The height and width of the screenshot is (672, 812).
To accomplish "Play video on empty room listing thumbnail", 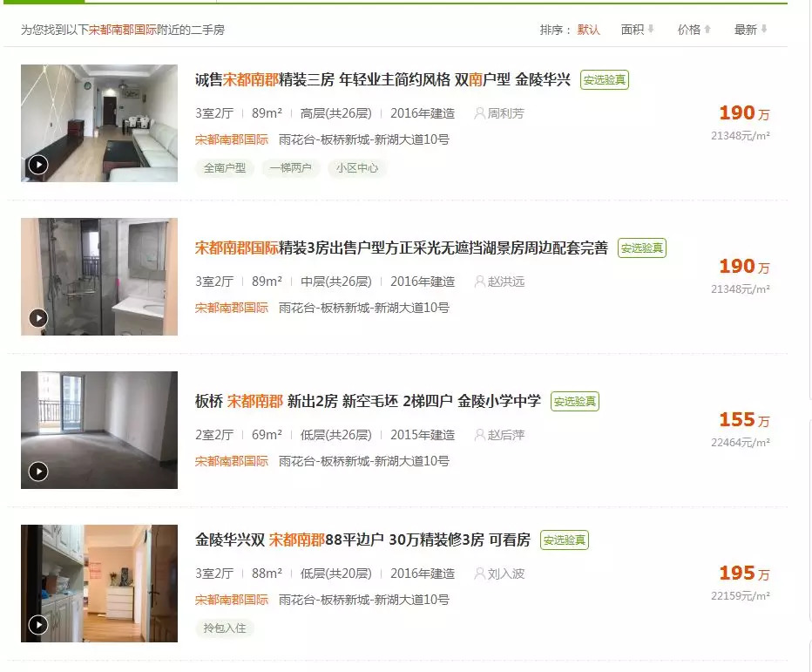I will (x=37, y=472).
